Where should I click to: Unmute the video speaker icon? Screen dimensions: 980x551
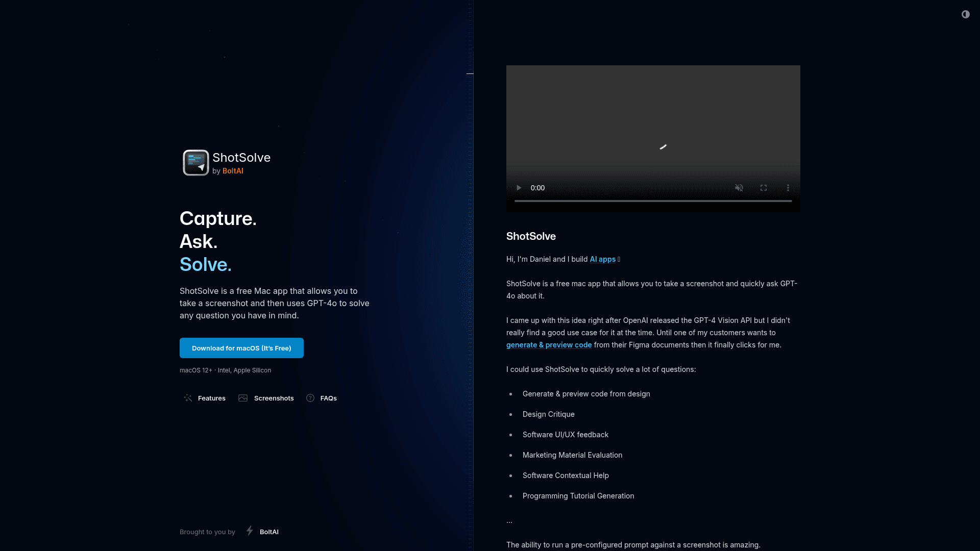click(739, 188)
